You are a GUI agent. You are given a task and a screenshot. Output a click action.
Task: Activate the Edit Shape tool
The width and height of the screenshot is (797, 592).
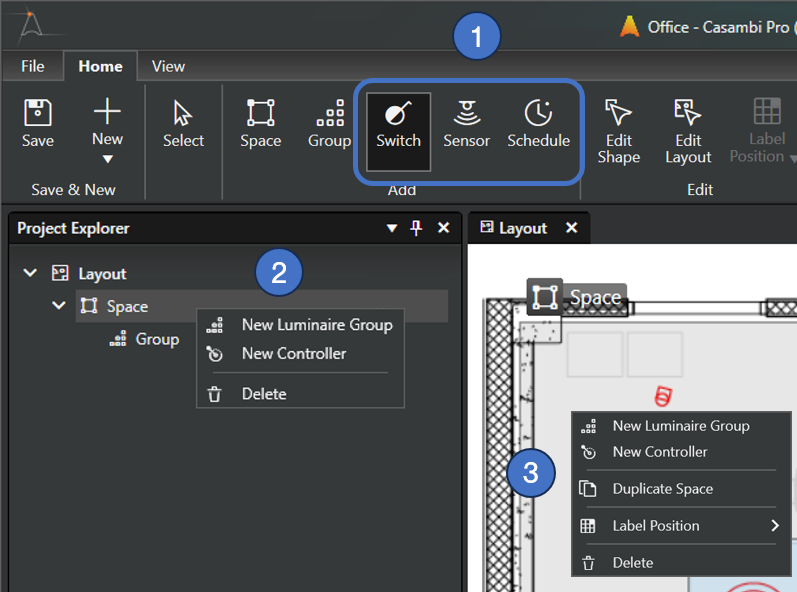pyautogui.click(x=618, y=130)
